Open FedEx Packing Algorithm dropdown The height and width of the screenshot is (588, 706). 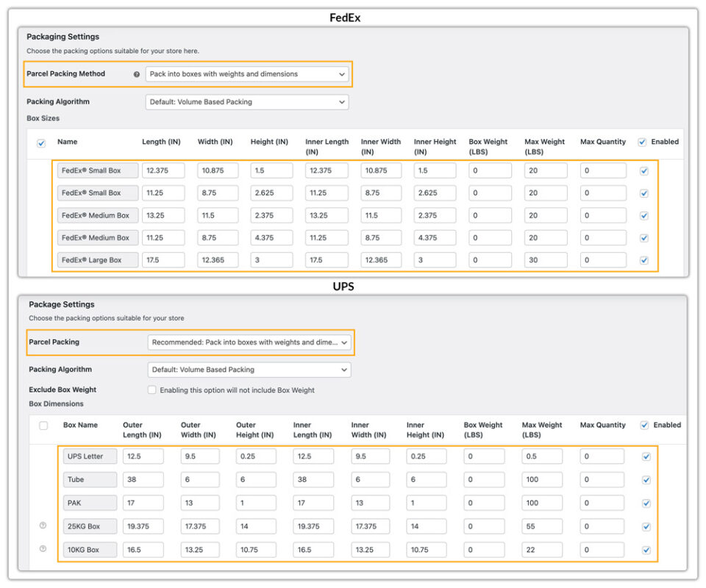pyautogui.click(x=246, y=102)
